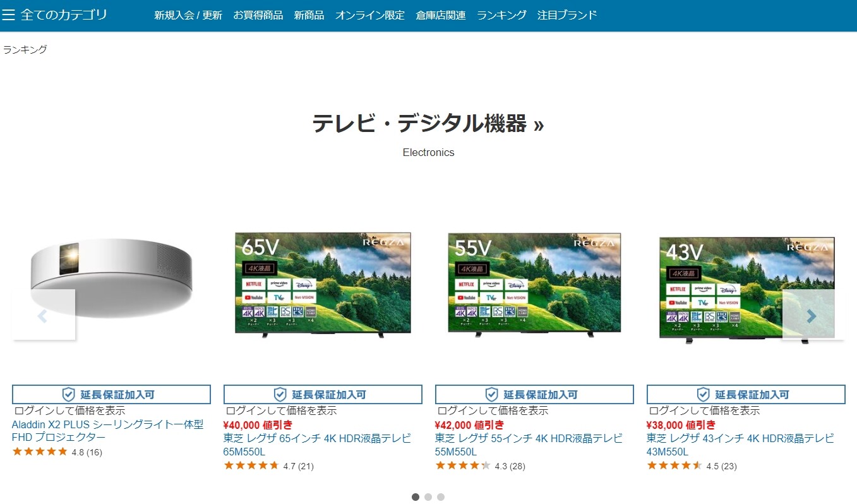Click 延長保証加入可 button for the 65M550L TV
The height and width of the screenshot is (504, 857).
322,393
